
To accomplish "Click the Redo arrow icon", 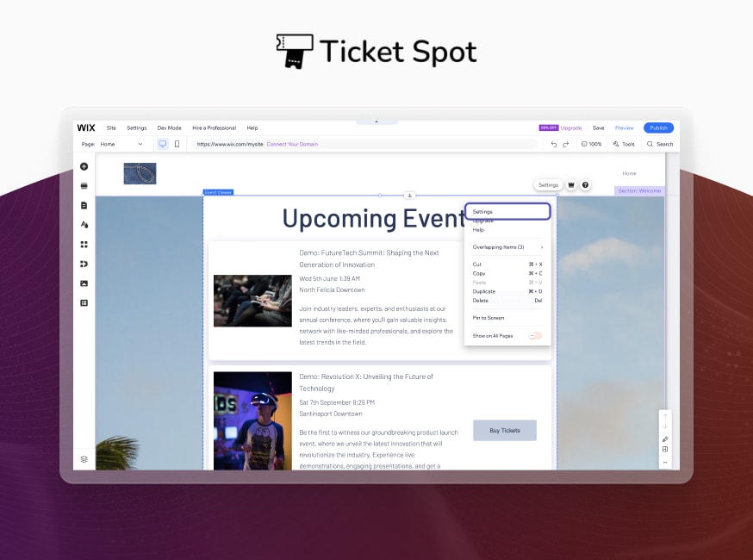I will click(x=566, y=144).
